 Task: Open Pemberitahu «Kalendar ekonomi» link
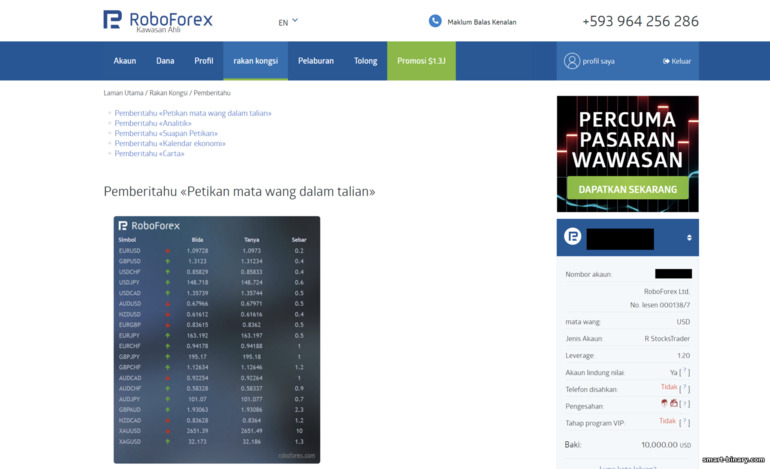point(170,143)
